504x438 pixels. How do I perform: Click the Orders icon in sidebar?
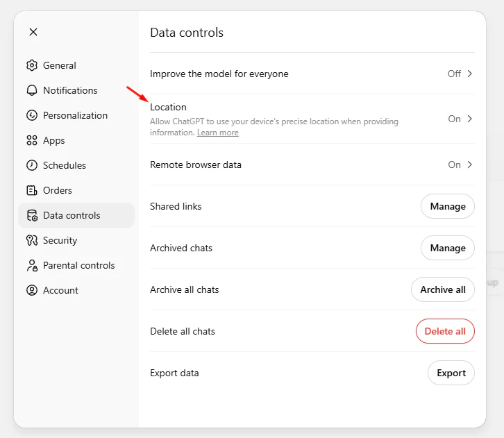(31, 190)
